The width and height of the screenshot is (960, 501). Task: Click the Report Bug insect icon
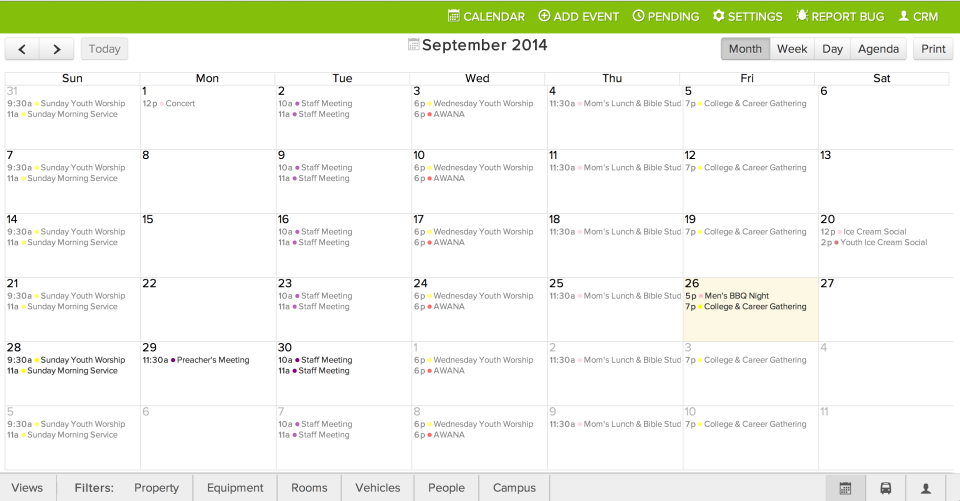pos(802,16)
